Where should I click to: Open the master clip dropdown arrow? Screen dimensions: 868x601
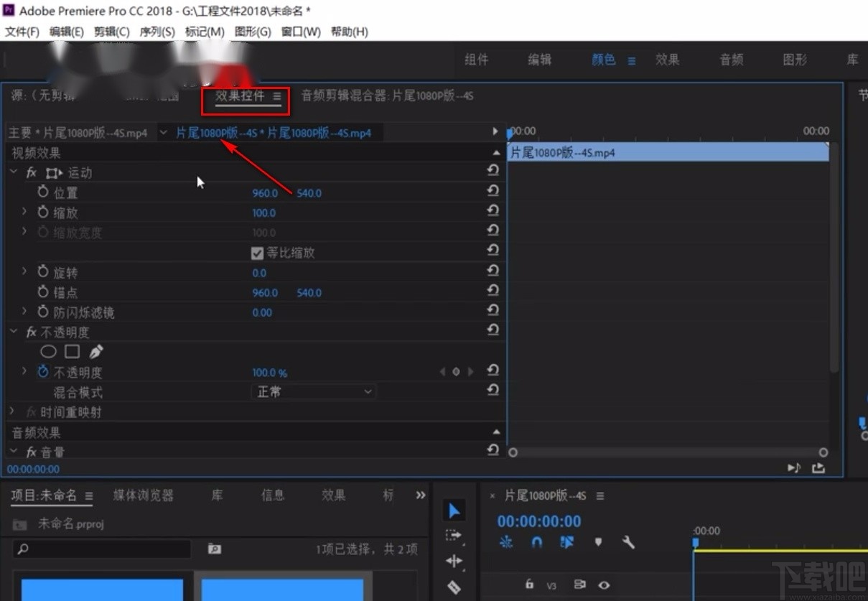pos(164,132)
